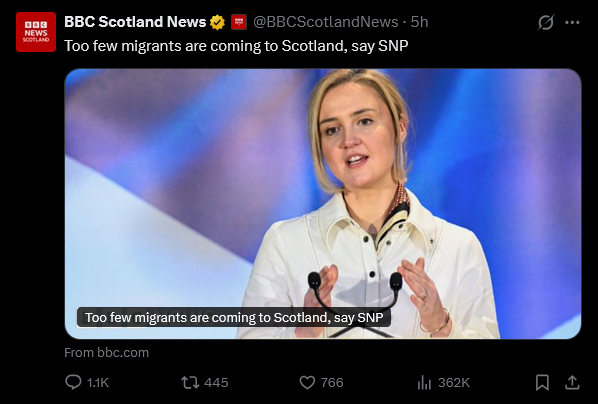Click the gold verified checkmark badge
598x404 pixels.
(217, 22)
